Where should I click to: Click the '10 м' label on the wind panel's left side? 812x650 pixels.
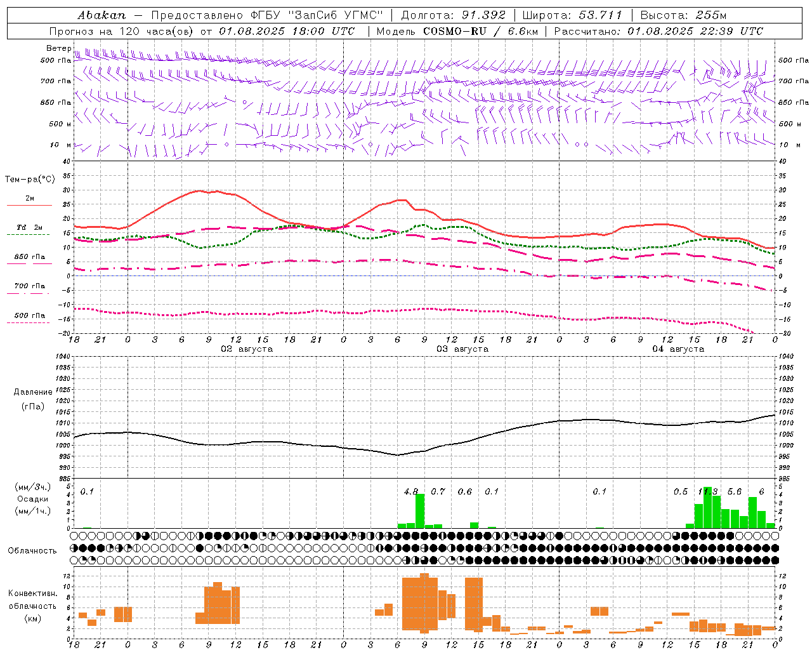(x=61, y=145)
